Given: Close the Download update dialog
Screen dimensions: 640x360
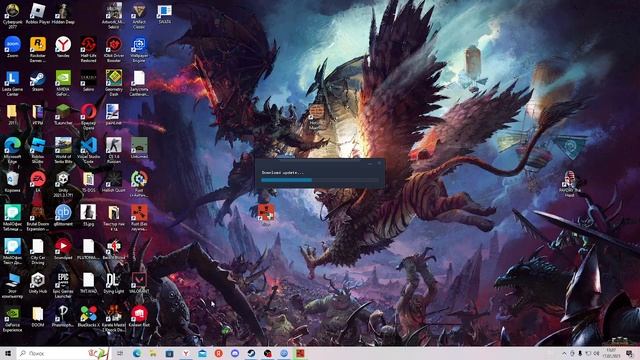Looking at the screenshot, I should tap(379, 163).
